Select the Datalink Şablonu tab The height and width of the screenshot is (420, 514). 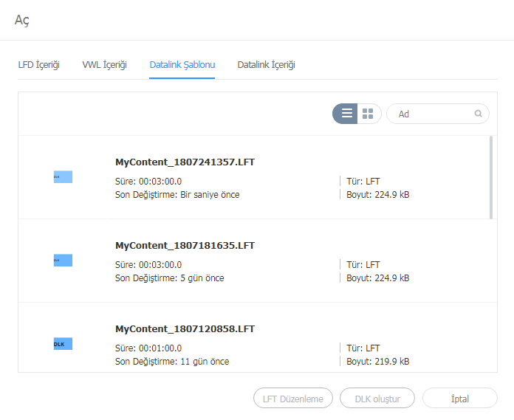click(182, 65)
